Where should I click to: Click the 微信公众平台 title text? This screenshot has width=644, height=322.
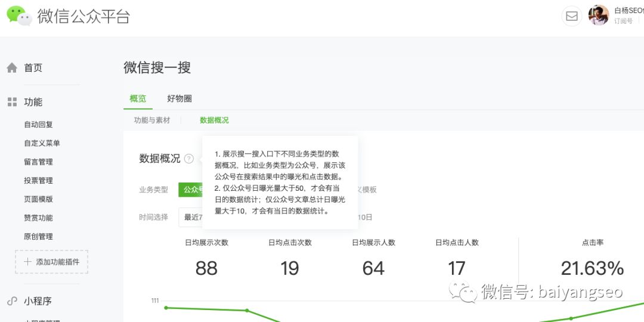tap(84, 17)
